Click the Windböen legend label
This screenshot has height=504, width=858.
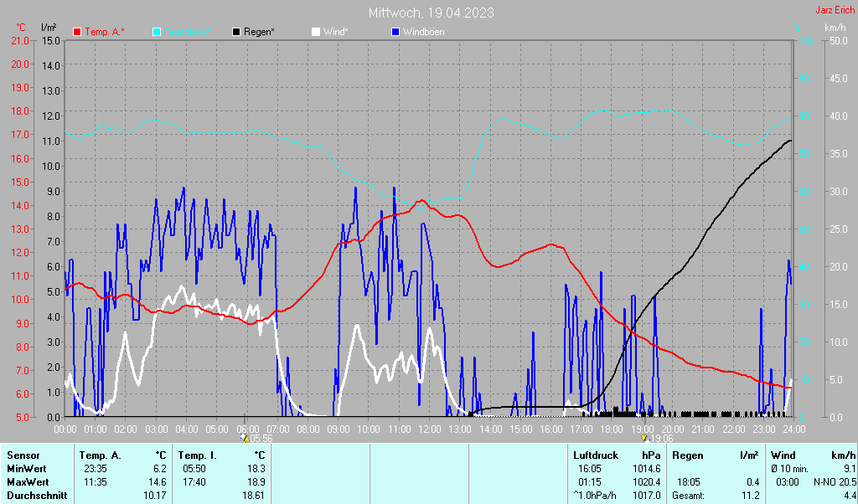coord(423,32)
